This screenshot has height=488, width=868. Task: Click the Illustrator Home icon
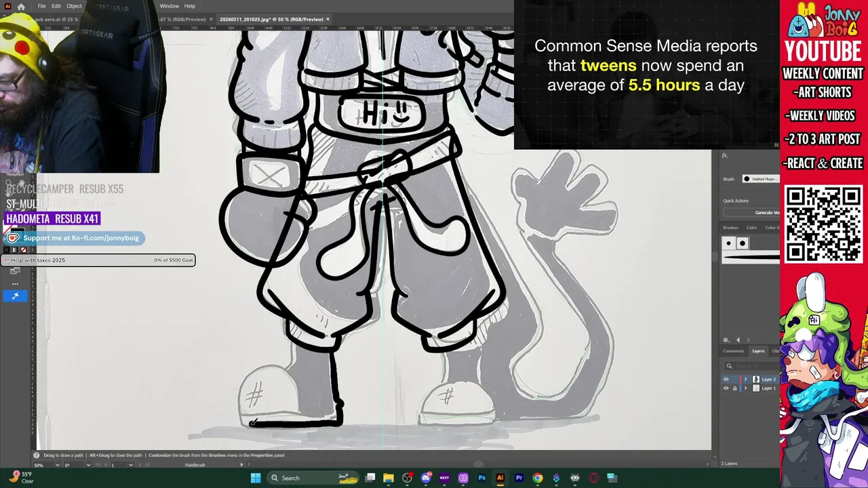tap(21, 6)
